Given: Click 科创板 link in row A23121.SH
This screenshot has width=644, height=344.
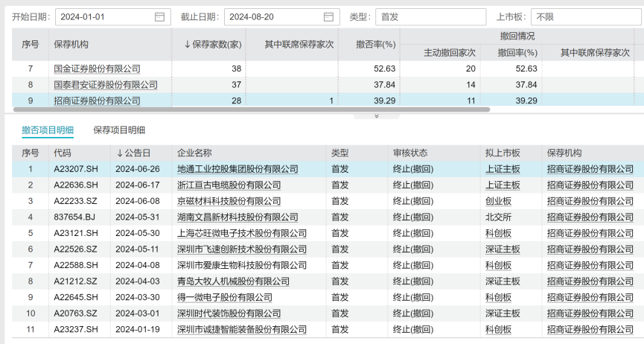Looking at the screenshot, I should pyautogui.click(x=498, y=233).
